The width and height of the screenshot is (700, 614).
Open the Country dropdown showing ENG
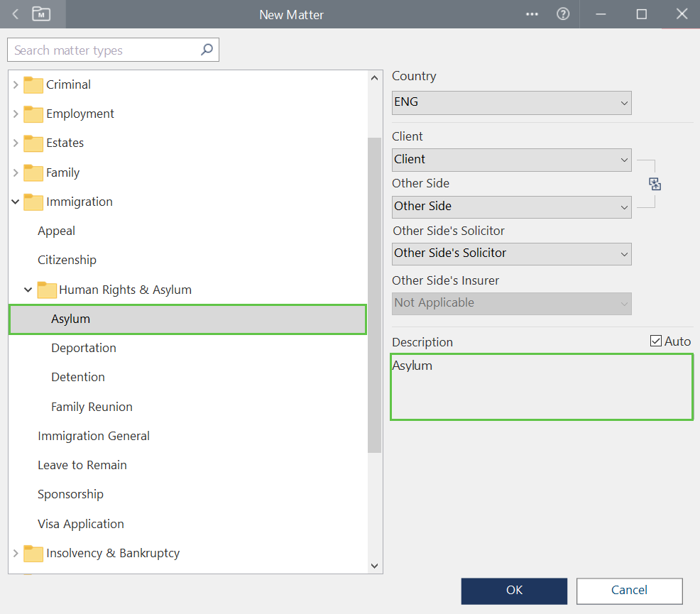511,102
